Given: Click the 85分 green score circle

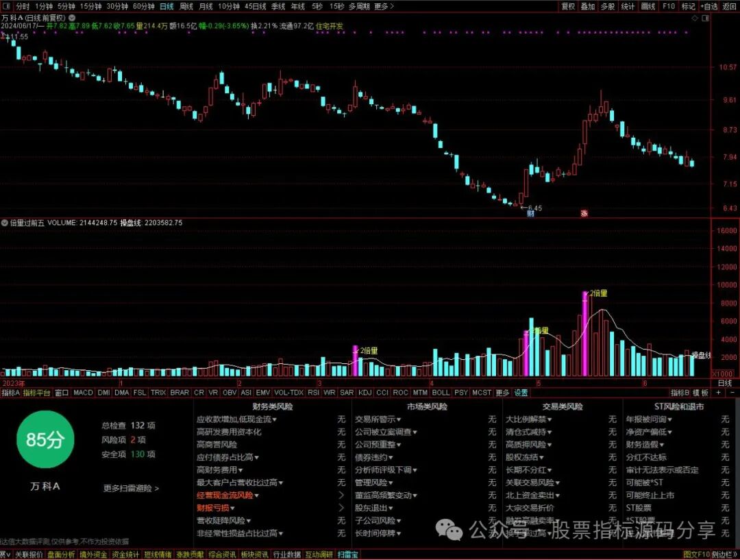Looking at the screenshot, I should [45, 439].
